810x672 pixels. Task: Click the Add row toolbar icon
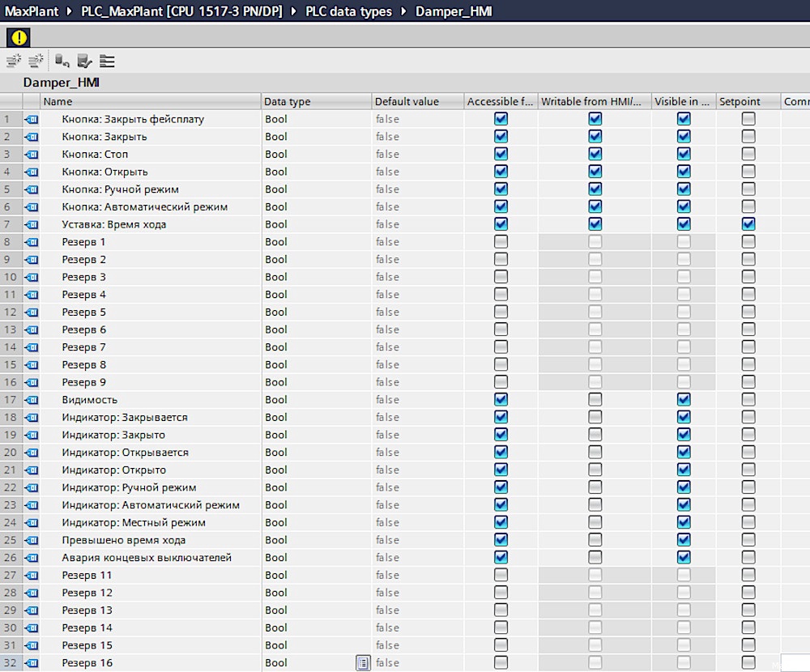click(36, 61)
